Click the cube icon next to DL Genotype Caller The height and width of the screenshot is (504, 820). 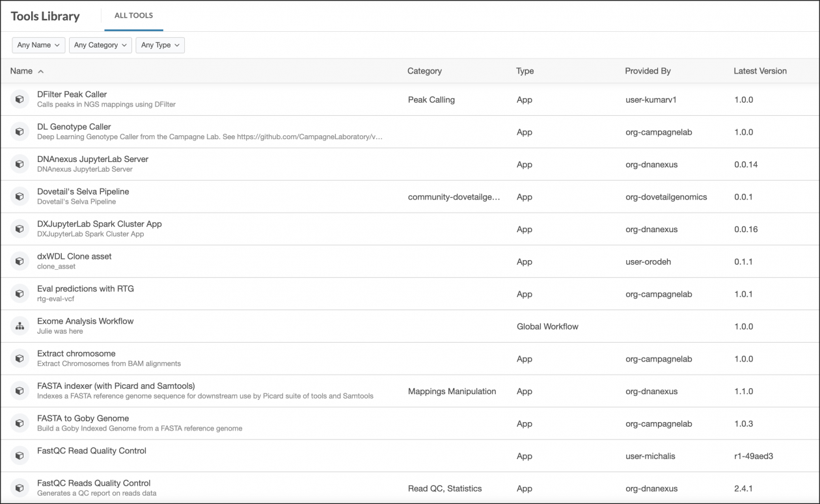tap(20, 132)
